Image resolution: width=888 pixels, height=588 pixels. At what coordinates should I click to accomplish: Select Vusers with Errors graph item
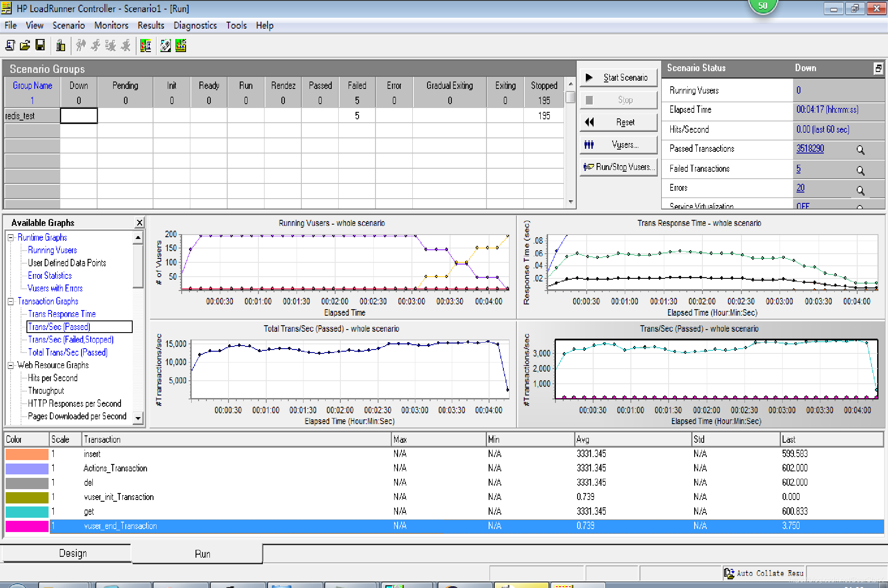tap(55, 288)
